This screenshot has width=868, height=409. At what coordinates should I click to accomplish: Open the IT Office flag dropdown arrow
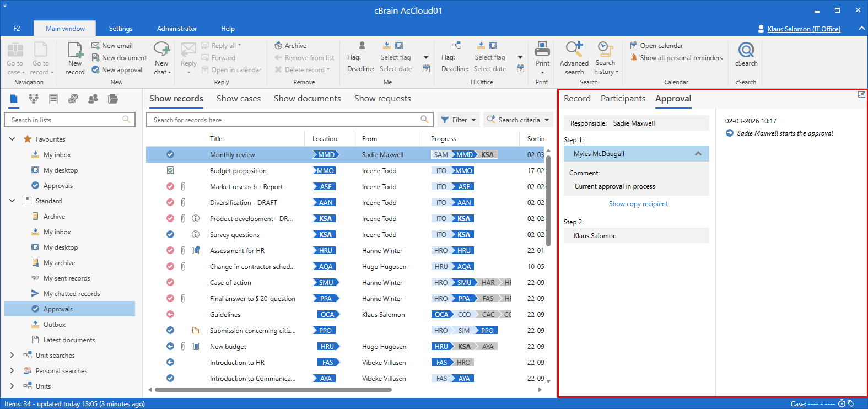(x=520, y=57)
